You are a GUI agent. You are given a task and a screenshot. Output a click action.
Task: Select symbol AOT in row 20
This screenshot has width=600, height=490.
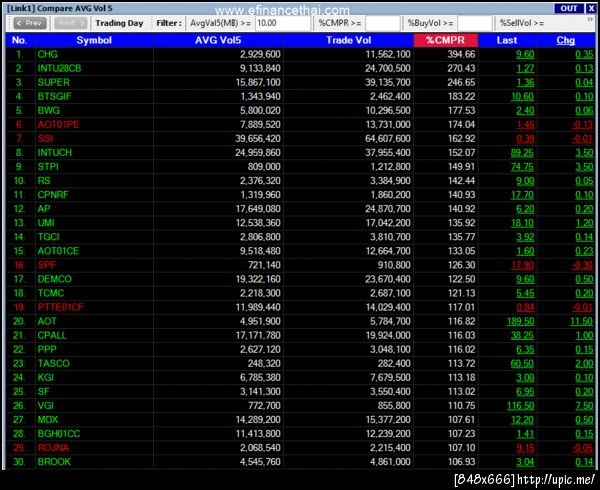[x=47, y=321]
